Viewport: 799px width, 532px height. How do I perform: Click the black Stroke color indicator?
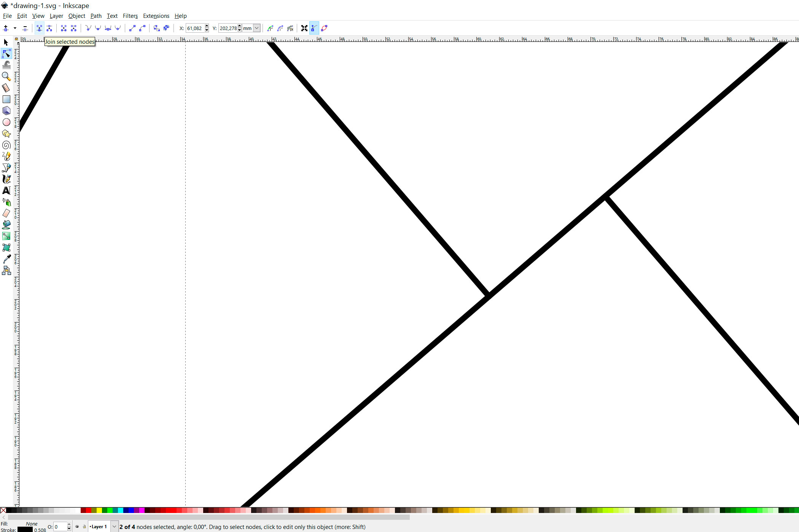coord(25,529)
